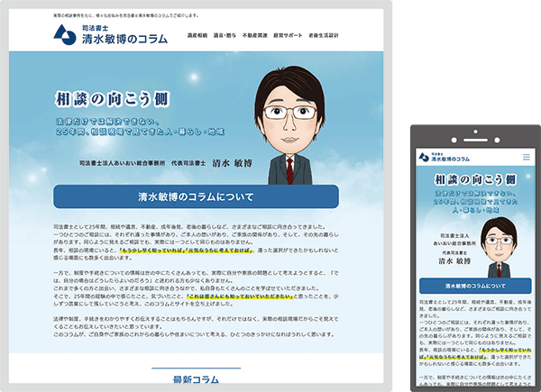Image resolution: width=541 pixels, height=392 pixels.
Task: Click the highlighted 「これは皆さんにも知っておいていただきたい」 text
Action: 240,296
